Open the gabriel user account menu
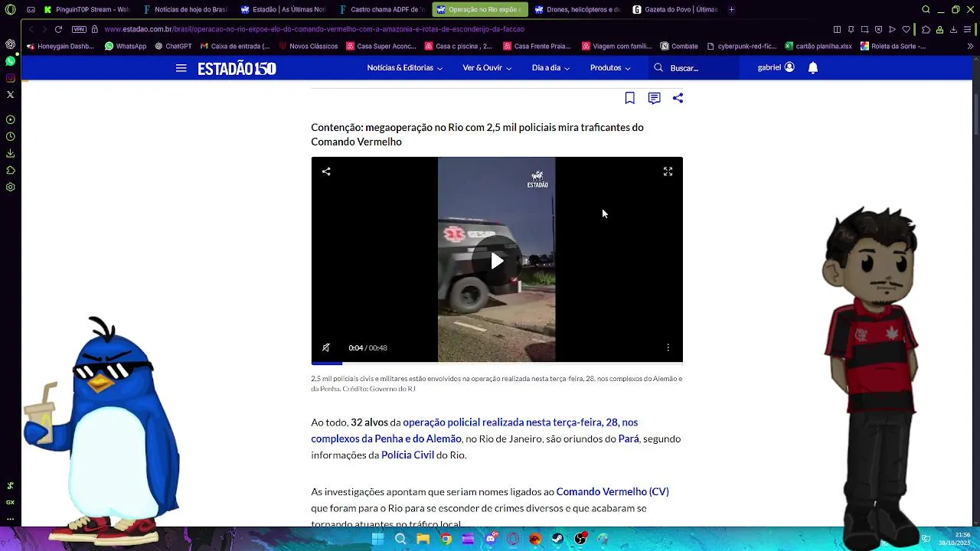Screen dimensions: 980x551 (776, 67)
